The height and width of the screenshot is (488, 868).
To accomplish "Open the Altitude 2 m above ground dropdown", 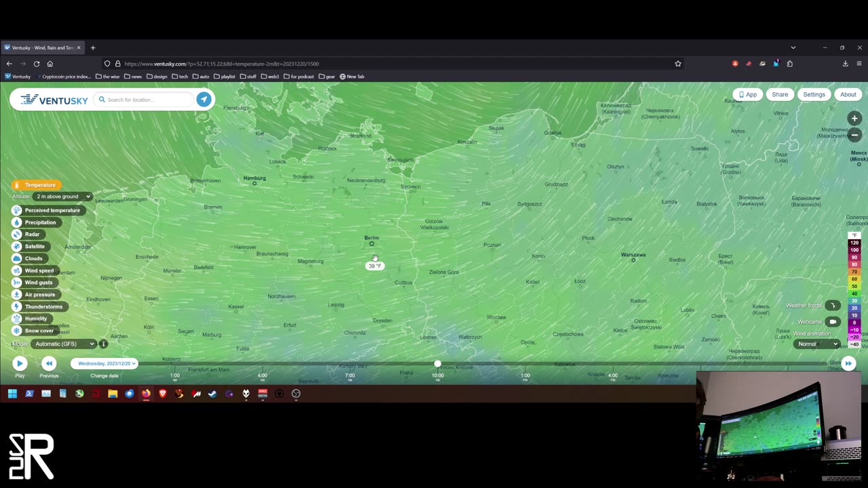I will click(x=63, y=197).
